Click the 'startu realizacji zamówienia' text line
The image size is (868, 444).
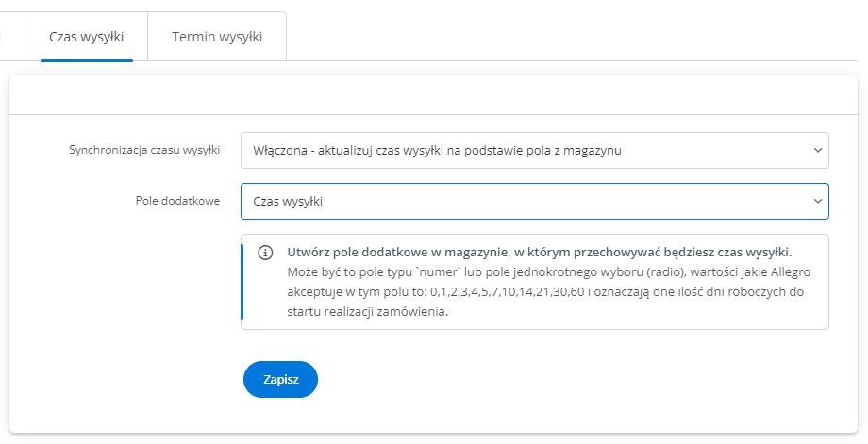point(367,311)
